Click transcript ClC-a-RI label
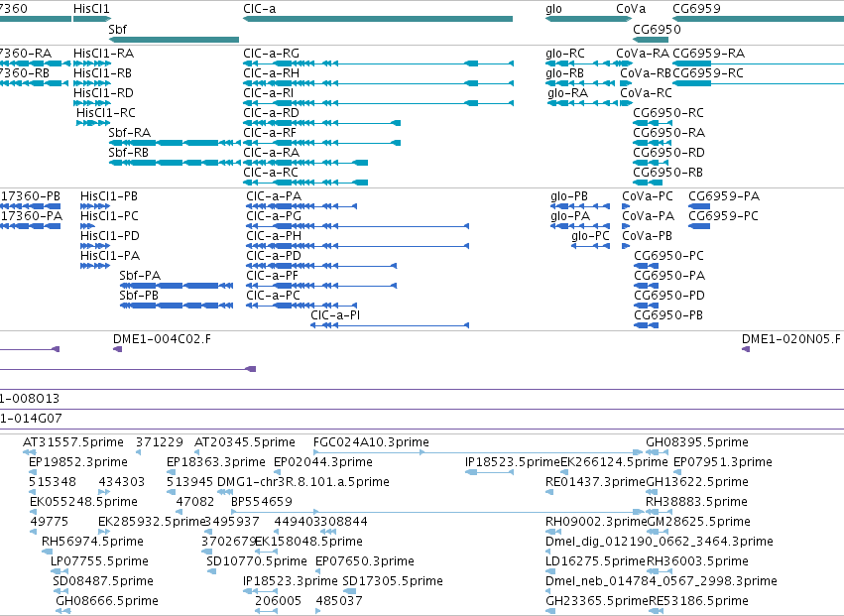The height and width of the screenshot is (616, 844). click(268, 92)
